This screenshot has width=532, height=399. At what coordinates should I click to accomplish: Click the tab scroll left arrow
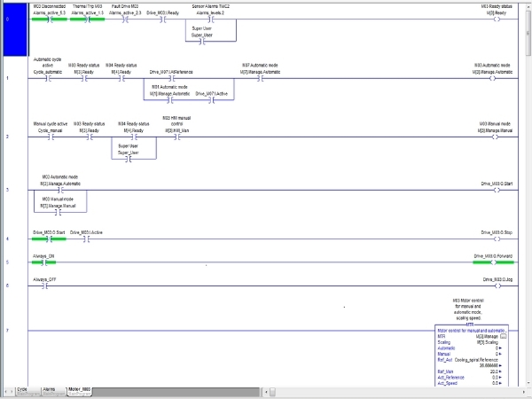6,392
